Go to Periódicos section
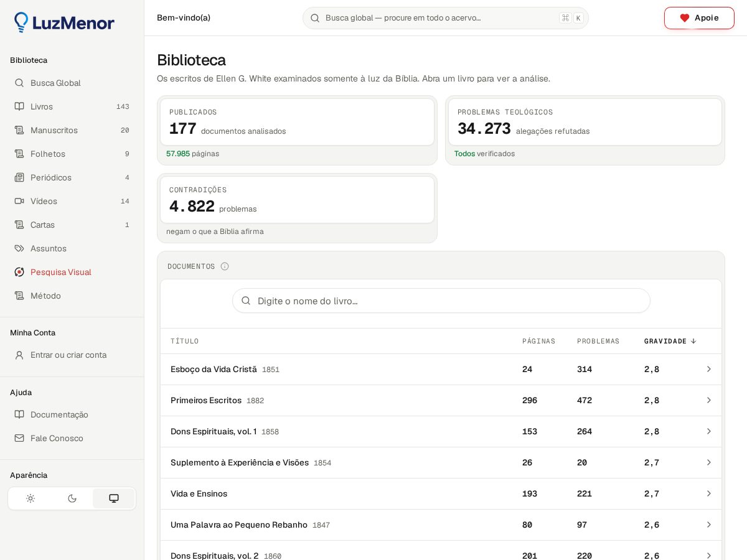This screenshot has height=560, width=747. tap(72, 177)
